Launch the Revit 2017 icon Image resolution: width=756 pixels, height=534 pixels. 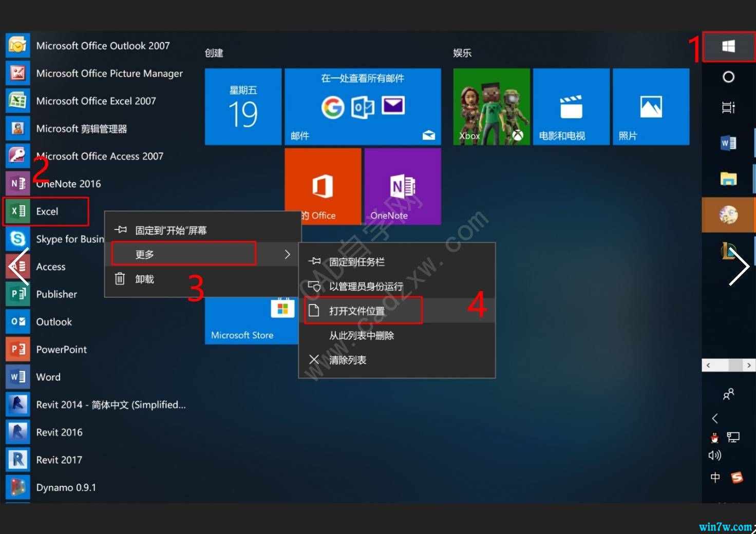(17, 460)
